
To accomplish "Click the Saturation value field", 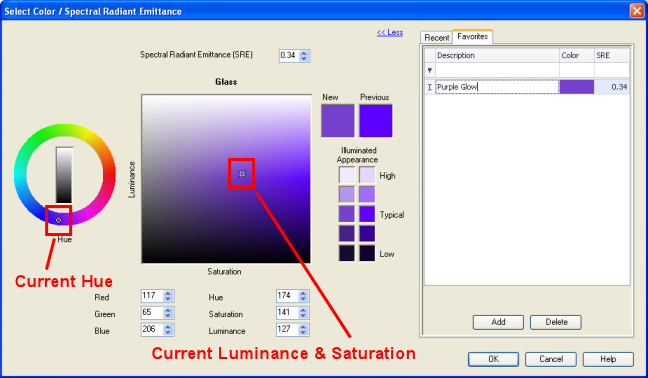I will (x=288, y=313).
